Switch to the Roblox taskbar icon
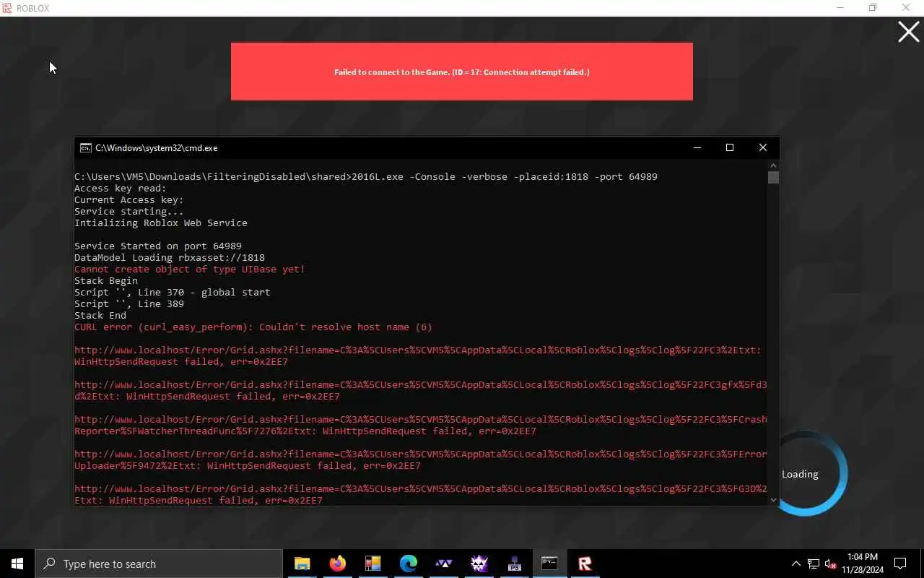This screenshot has height=578, width=924. [585, 564]
